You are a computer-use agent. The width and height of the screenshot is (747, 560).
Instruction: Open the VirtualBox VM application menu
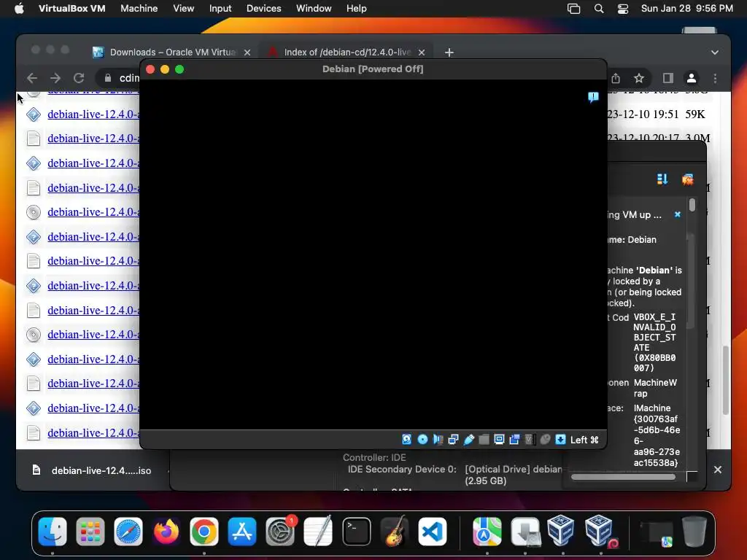click(x=72, y=9)
